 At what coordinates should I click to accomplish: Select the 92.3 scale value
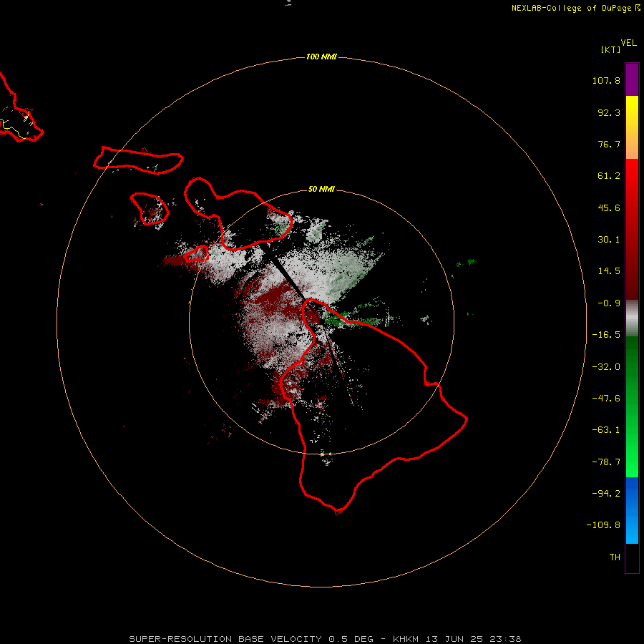(x=609, y=112)
